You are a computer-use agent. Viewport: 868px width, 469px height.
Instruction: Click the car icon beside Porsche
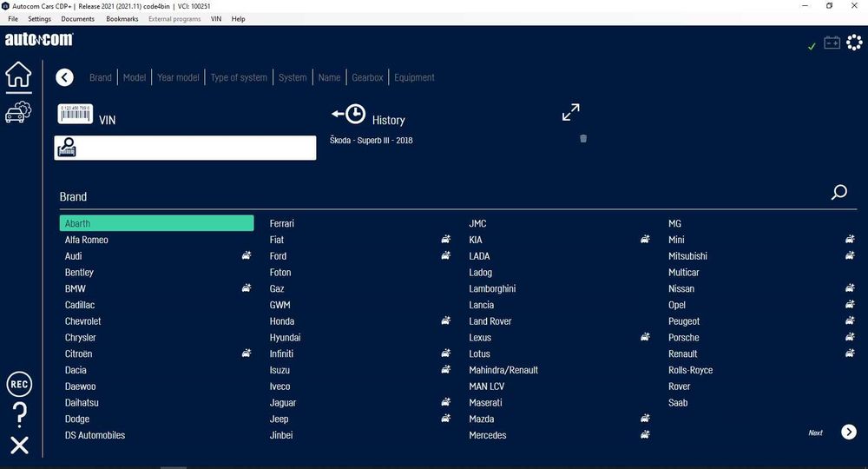(x=850, y=337)
